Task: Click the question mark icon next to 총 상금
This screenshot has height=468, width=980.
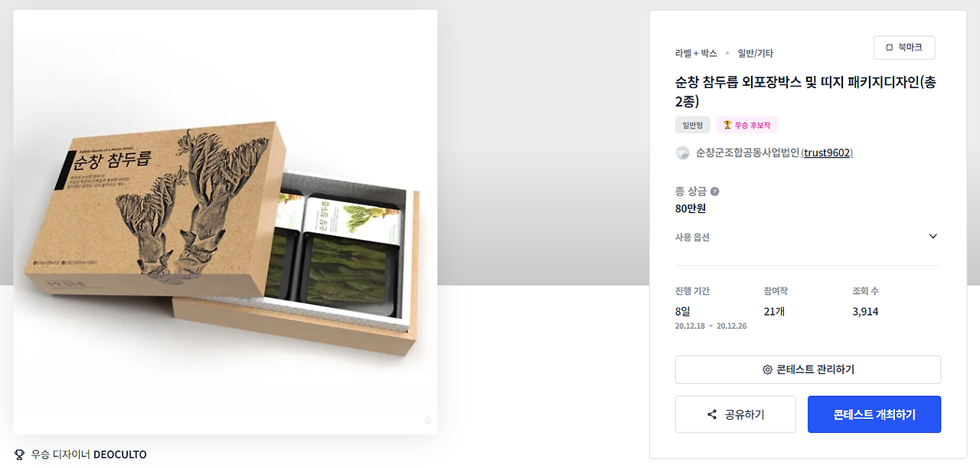Action: pos(714,191)
